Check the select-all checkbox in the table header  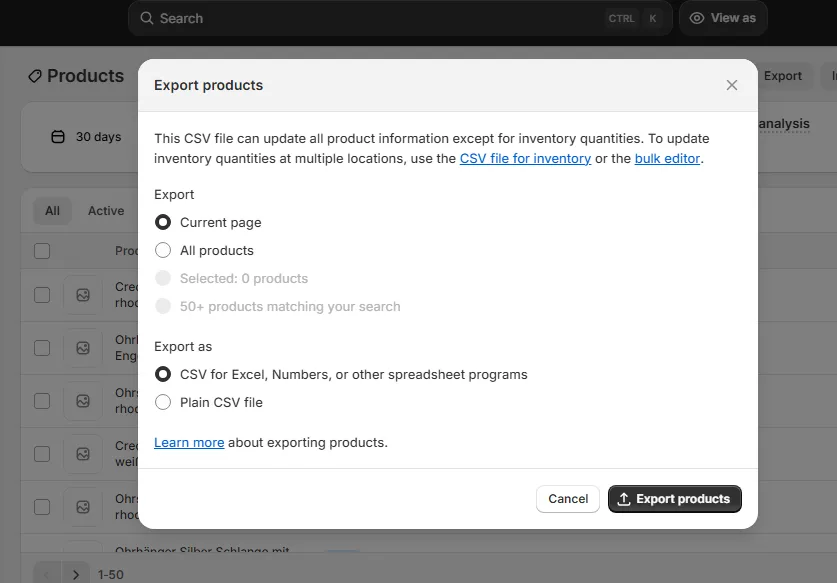point(41,251)
